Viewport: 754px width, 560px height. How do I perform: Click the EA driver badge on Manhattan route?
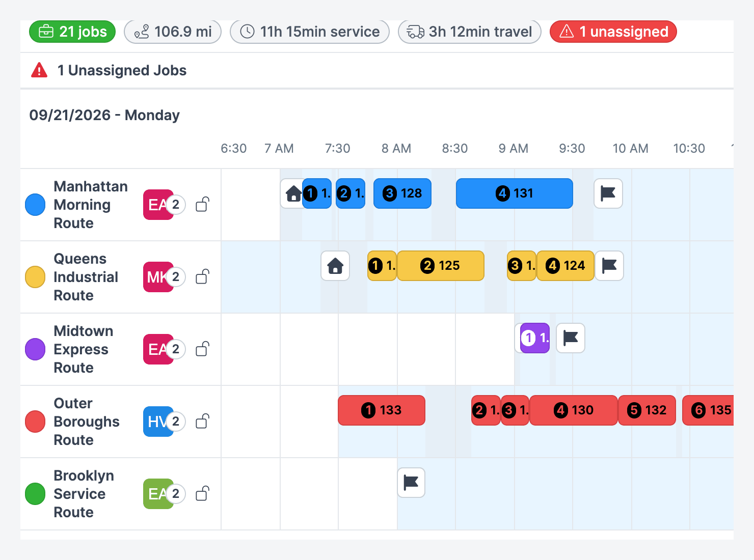click(x=158, y=205)
